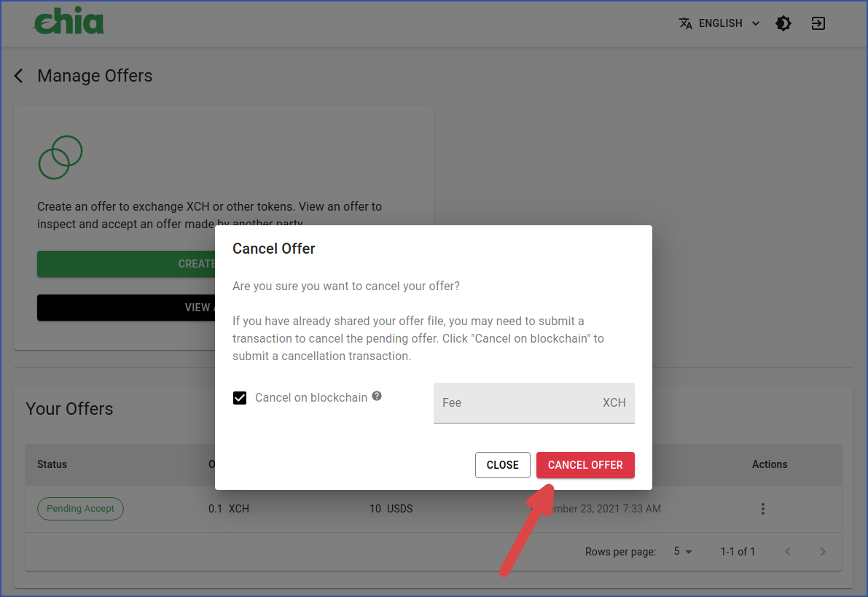Click the black VIEW offer button
This screenshot has height=597, width=868.
click(x=126, y=308)
